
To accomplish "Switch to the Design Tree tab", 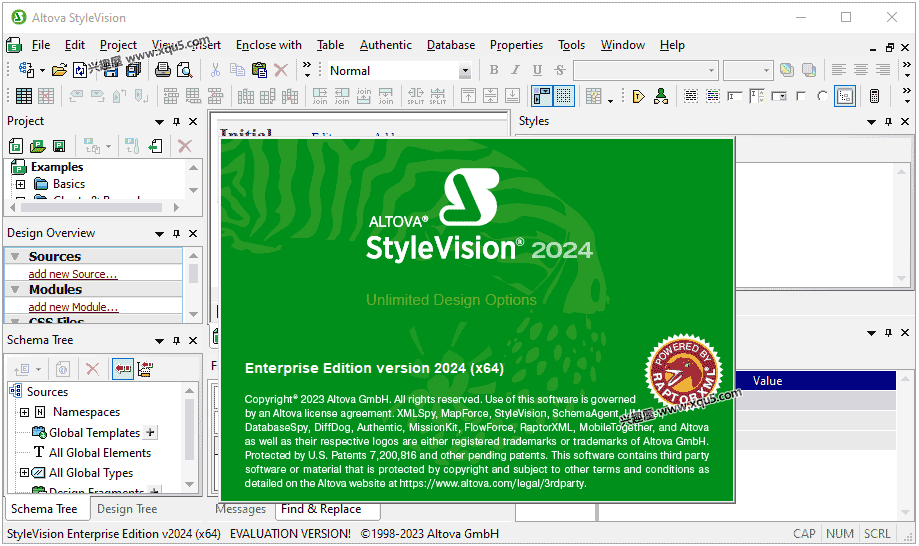I will click(127, 509).
